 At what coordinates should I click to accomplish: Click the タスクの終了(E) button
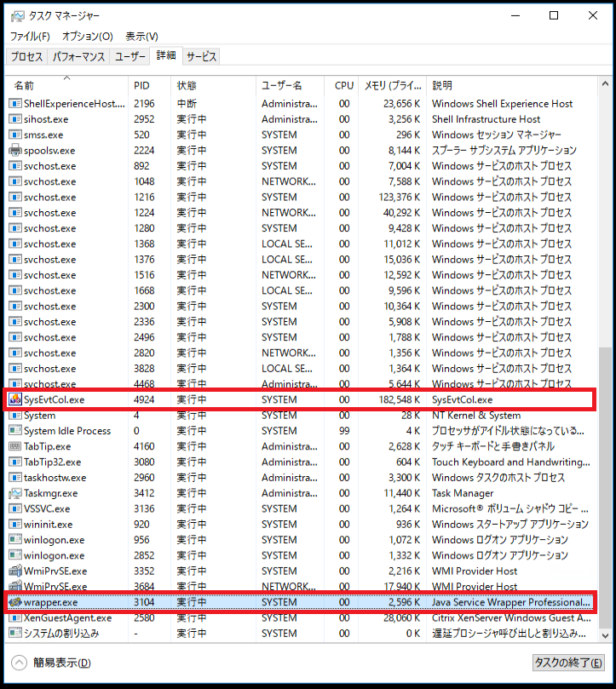click(568, 663)
